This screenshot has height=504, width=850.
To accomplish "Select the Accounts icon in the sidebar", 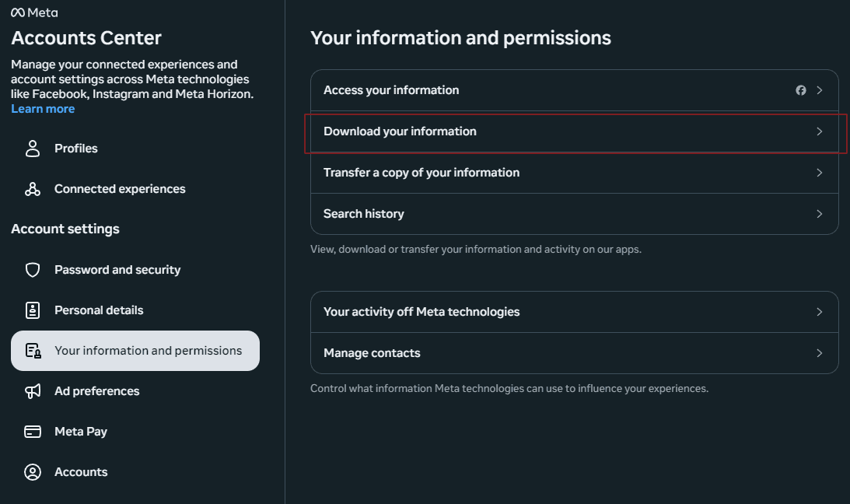I will click(32, 471).
